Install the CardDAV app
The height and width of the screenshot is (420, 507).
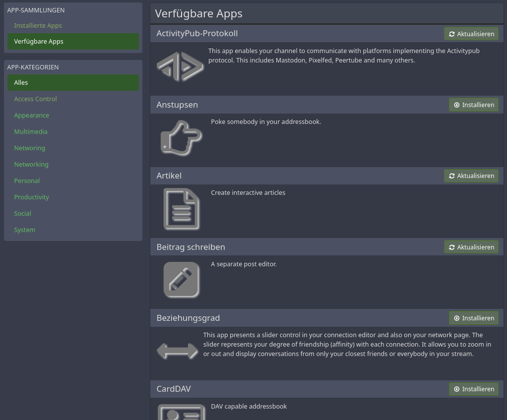(474, 389)
